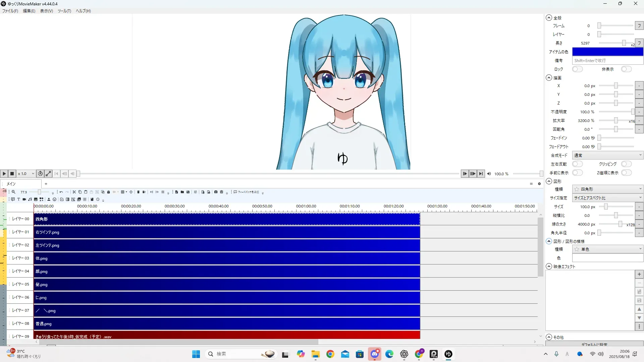Open the ツール(T) menu
This screenshot has height=362, width=644.
click(64, 11)
